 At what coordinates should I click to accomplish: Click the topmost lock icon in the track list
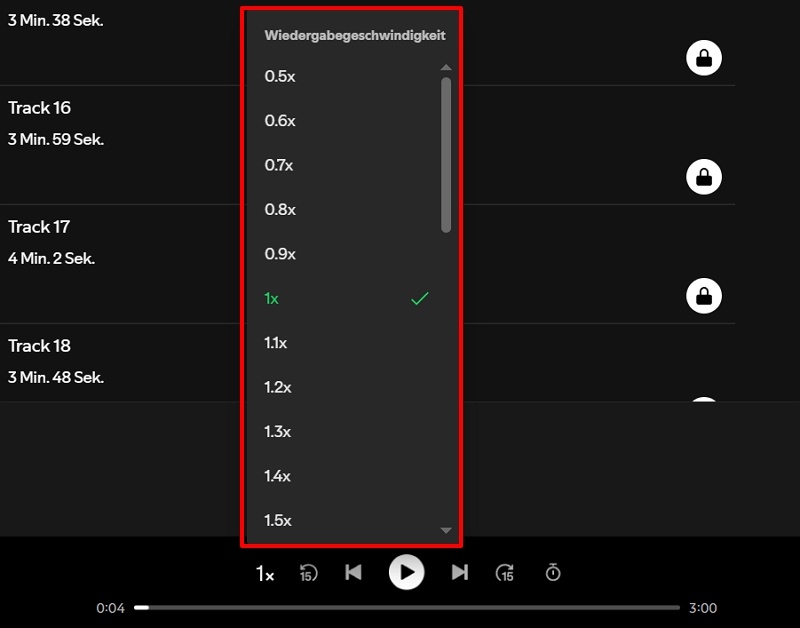coord(704,57)
